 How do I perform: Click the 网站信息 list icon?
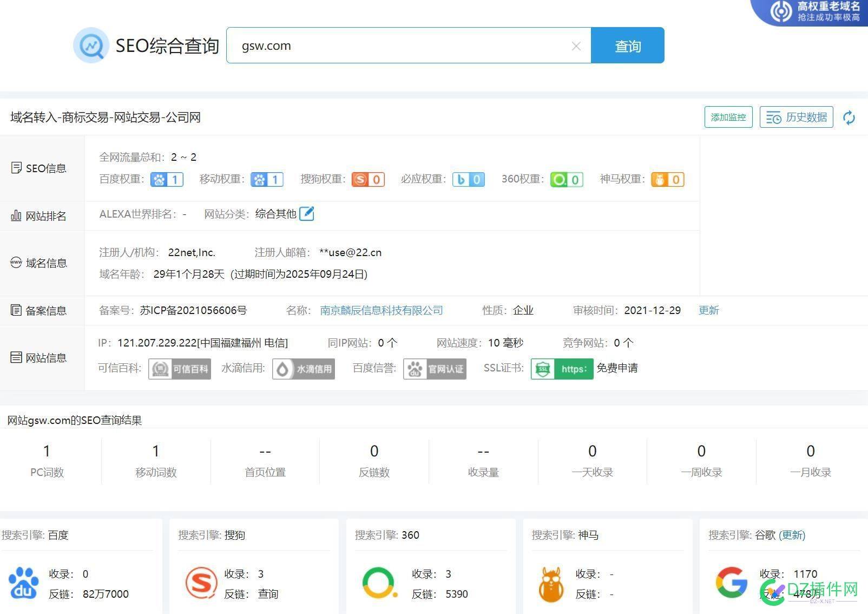(16, 357)
